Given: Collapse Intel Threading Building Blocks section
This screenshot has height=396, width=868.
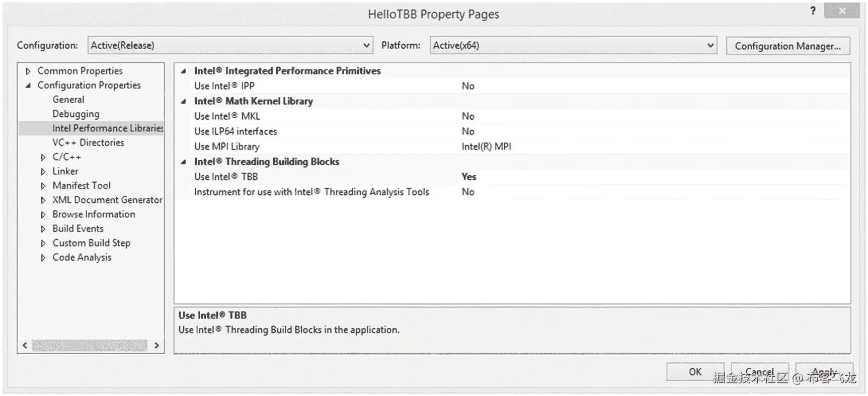Looking at the screenshot, I should pyautogui.click(x=184, y=162).
